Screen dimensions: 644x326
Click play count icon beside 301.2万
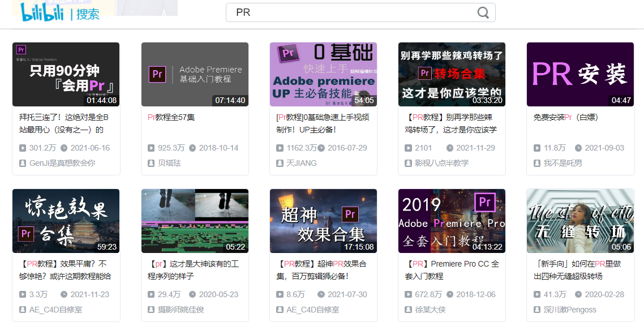tap(23, 148)
